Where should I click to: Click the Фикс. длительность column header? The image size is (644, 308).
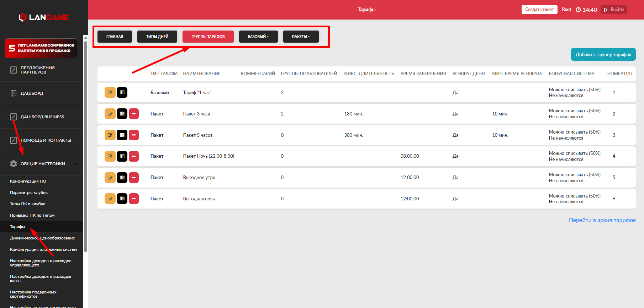[369, 74]
